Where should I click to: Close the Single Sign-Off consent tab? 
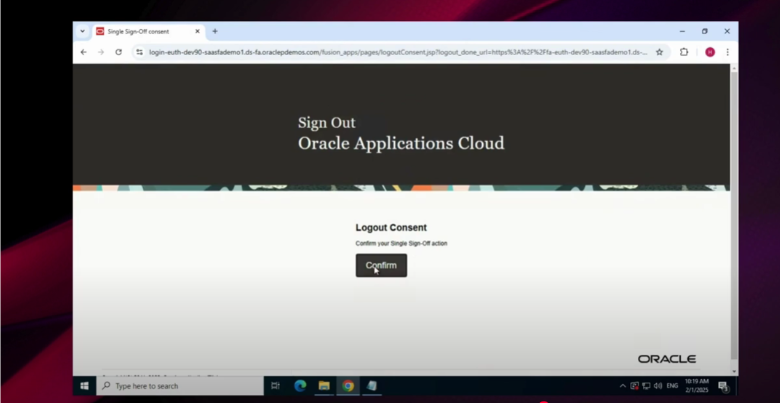[197, 31]
